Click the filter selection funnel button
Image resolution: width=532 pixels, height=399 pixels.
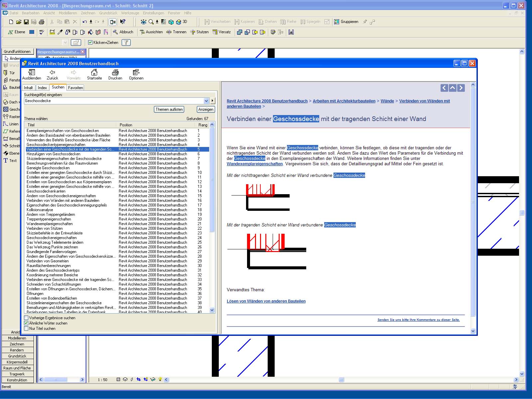[x=126, y=43]
